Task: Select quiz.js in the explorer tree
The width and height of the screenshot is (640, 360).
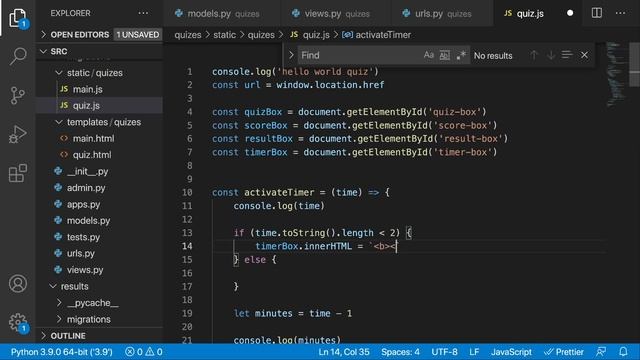Action: point(100,105)
